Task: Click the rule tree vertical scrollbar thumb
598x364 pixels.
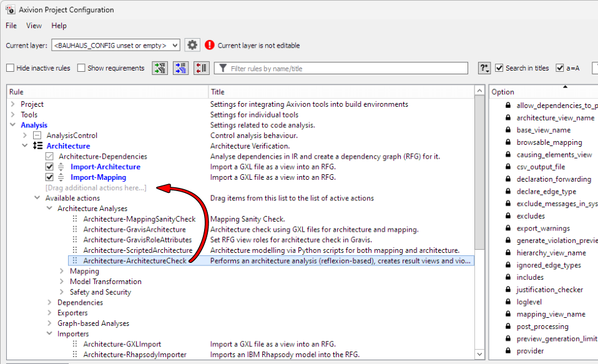Action: (479, 174)
